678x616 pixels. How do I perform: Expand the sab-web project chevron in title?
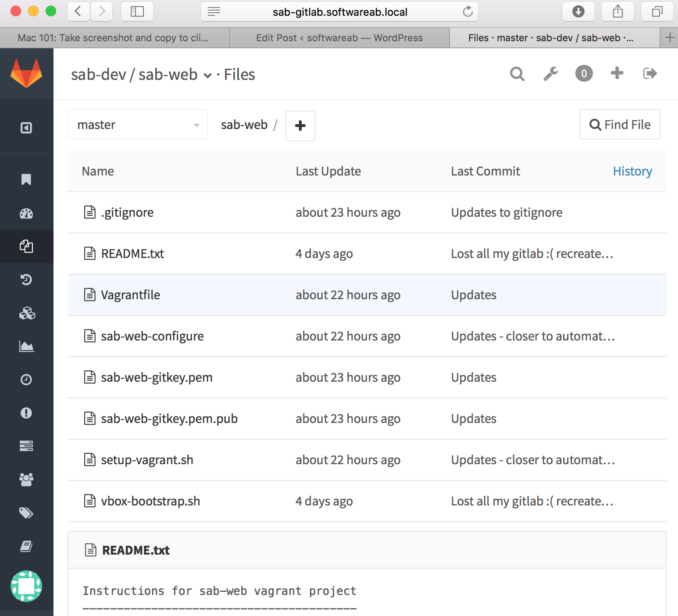click(207, 75)
